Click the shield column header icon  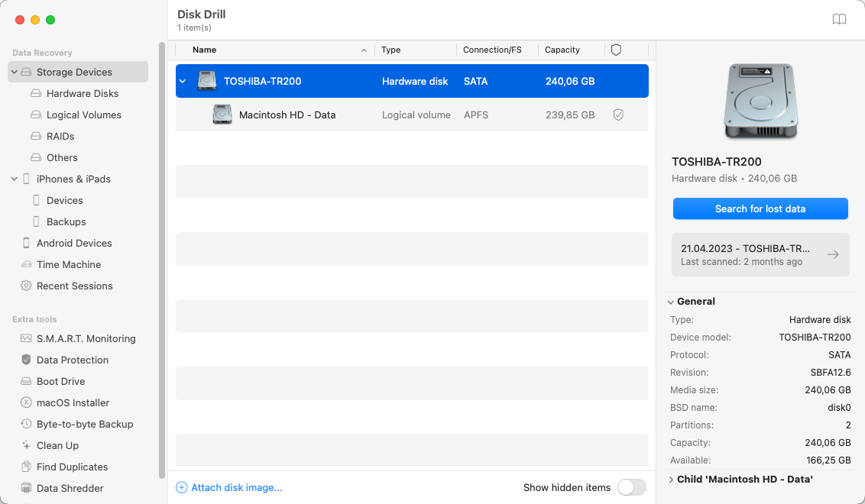click(x=616, y=50)
